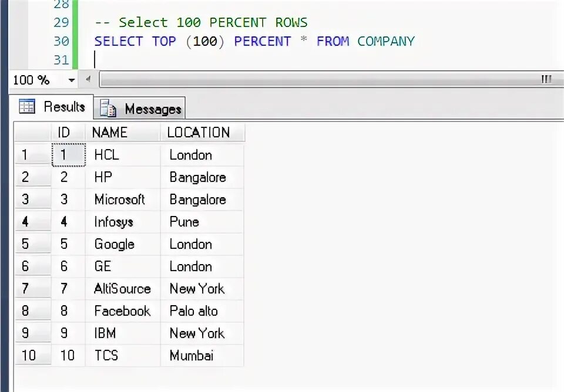This screenshot has width=564, height=392.
Task: Click the GE name cell
Action: 123,266
